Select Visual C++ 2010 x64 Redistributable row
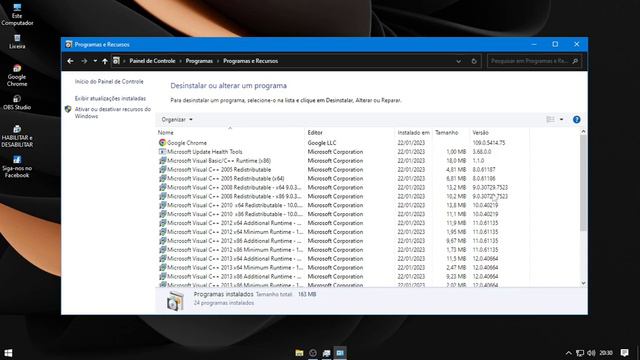This screenshot has width=640, height=360. 343,205
